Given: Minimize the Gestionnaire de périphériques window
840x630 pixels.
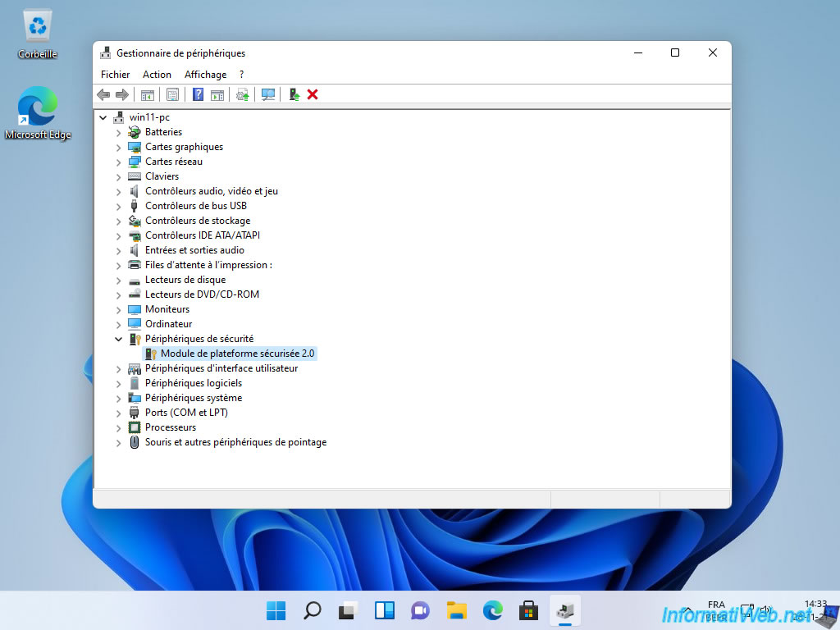Looking at the screenshot, I should tap(638, 52).
